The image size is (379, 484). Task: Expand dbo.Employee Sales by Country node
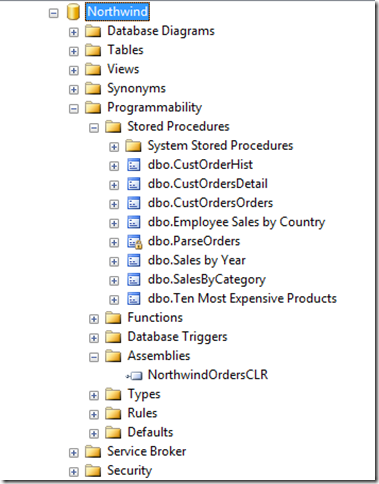(x=114, y=223)
